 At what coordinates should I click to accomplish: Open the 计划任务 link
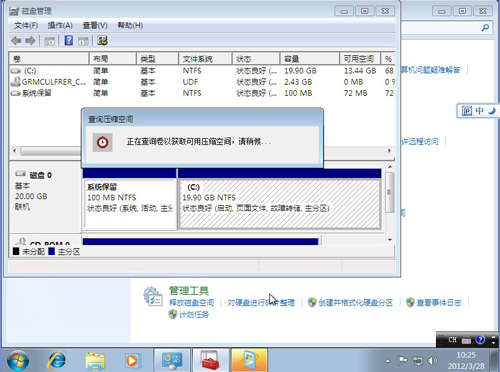(194, 314)
